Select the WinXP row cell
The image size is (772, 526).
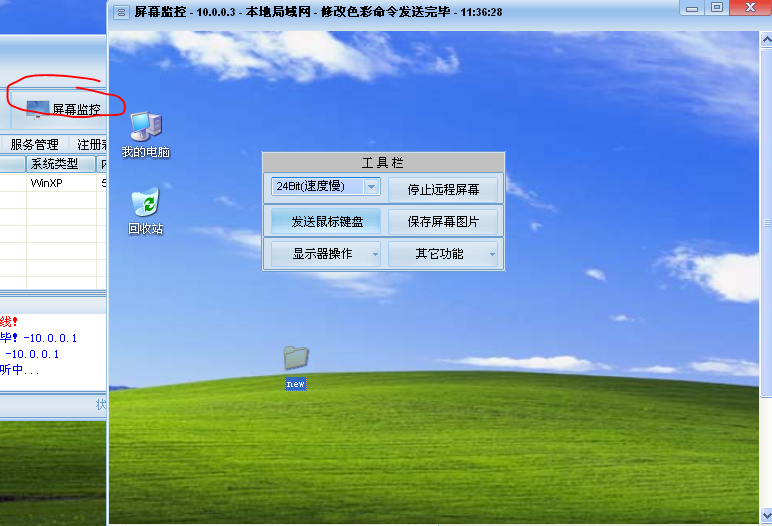61,183
